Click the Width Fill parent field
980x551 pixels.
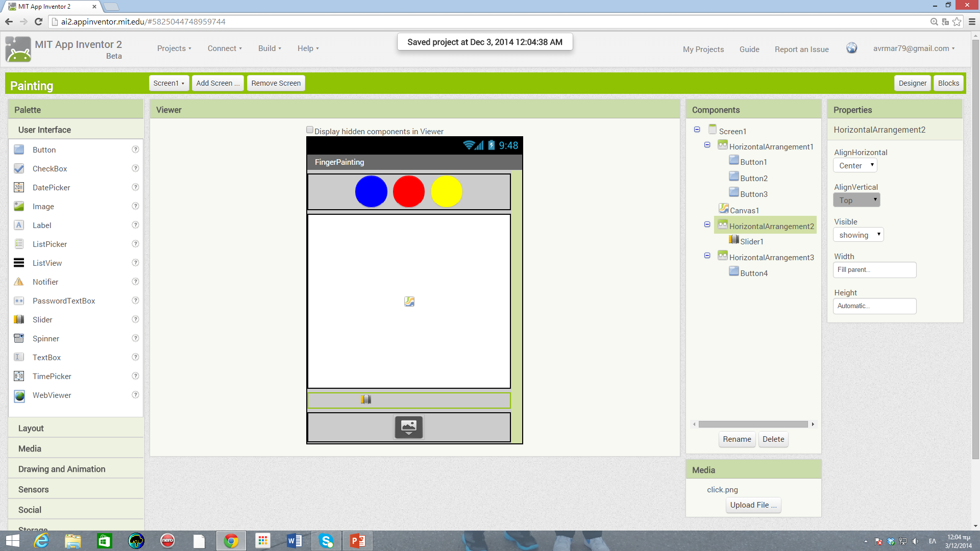click(x=875, y=270)
